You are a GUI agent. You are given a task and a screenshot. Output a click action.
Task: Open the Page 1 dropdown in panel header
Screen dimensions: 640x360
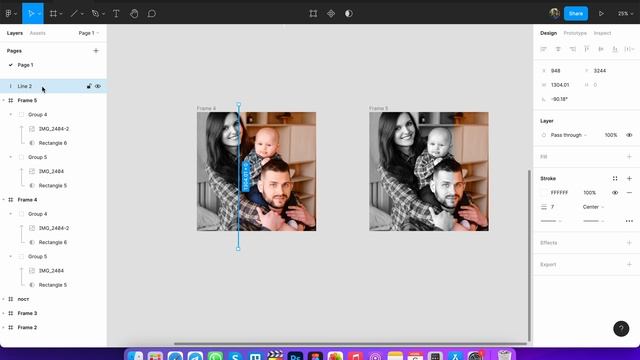pos(89,33)
